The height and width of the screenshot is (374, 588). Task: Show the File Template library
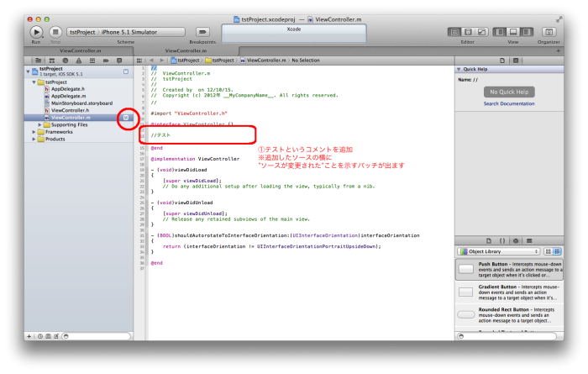click(489, 241)
